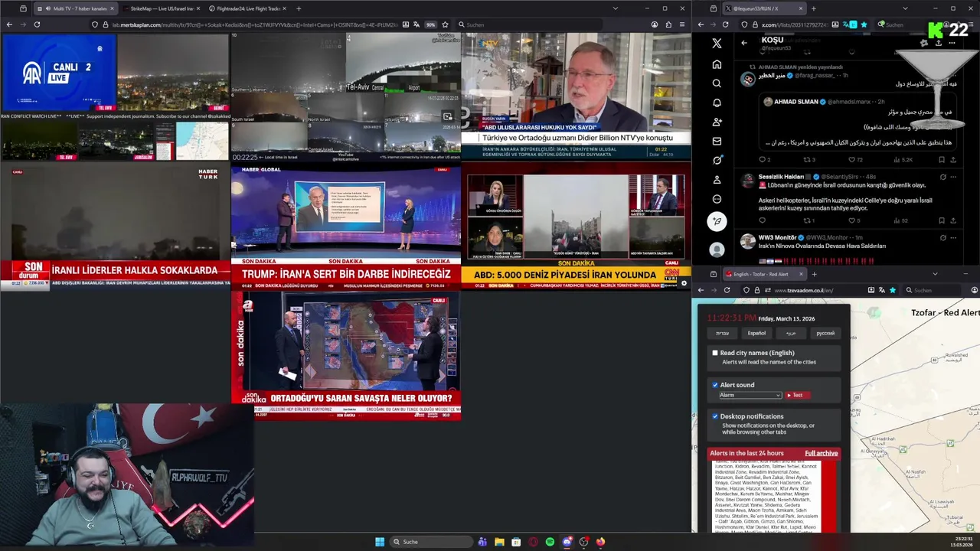The image size is (980, 551).
Task: Reply to the AHMAD SLMAN retweeted post
Action: coord(762,160)
